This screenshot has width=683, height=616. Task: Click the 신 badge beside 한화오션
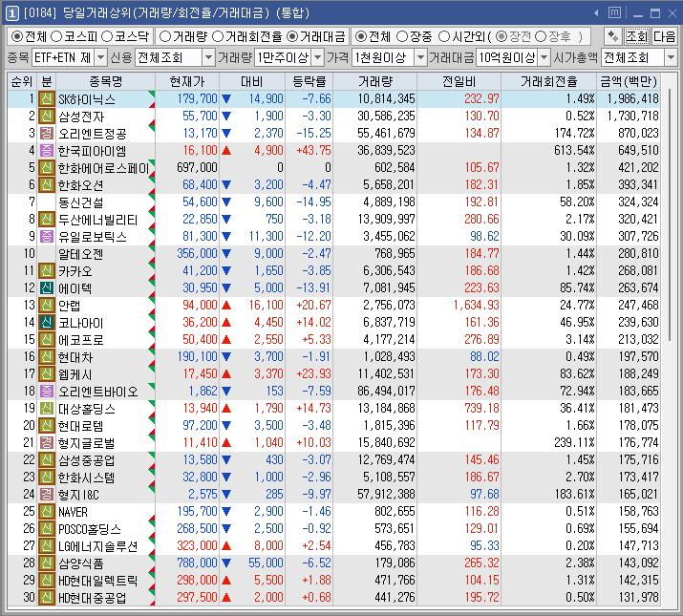46,184
